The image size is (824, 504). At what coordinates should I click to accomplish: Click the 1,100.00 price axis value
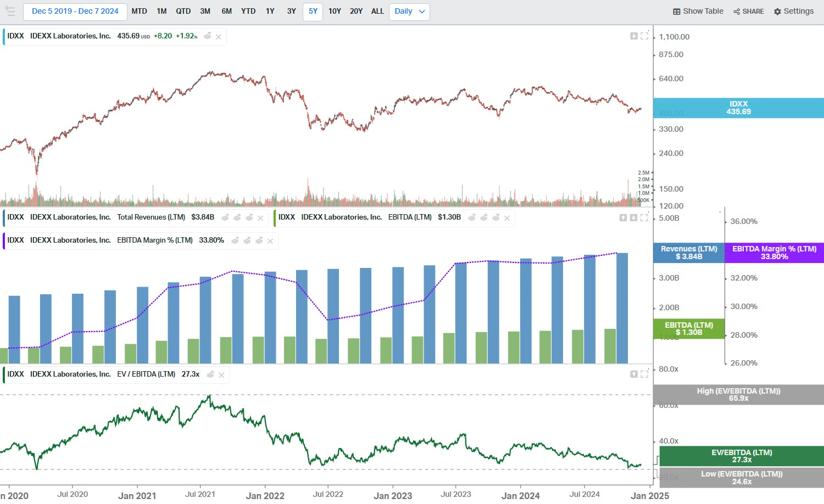pos(674,37)
